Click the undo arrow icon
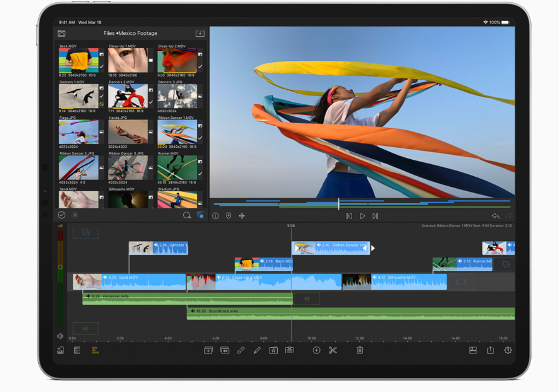This screenshot has height=392, width=559. pyautogui.click(x=495, y=216)
